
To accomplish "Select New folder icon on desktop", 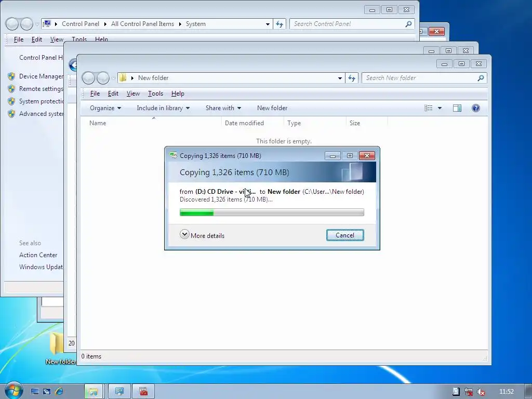I will (x=58, y=348).
